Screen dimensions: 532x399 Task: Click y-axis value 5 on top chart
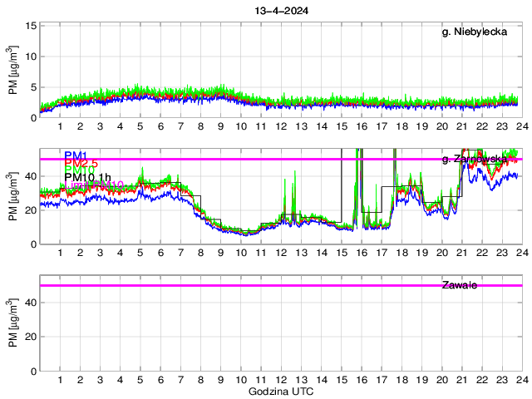pos(33,87)
